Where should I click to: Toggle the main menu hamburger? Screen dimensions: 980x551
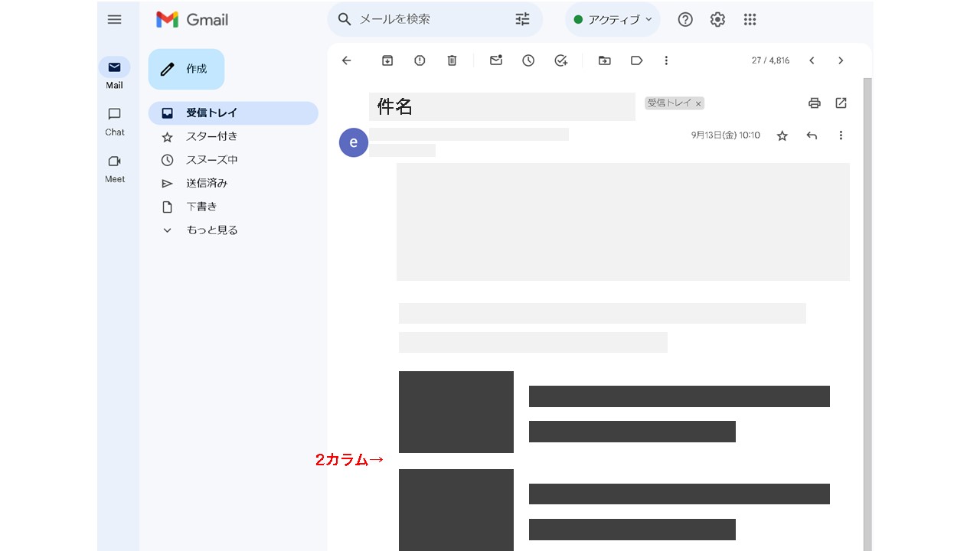pos(115,20)
